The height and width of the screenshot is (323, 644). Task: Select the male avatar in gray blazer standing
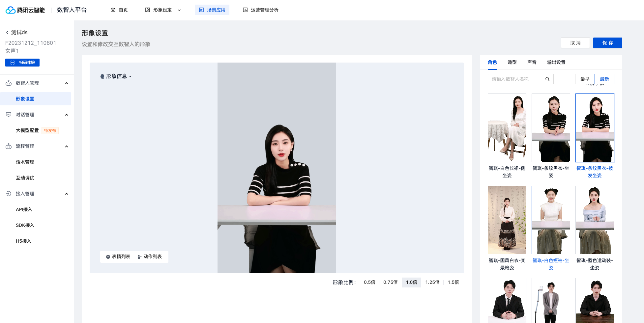coord(551,300)
